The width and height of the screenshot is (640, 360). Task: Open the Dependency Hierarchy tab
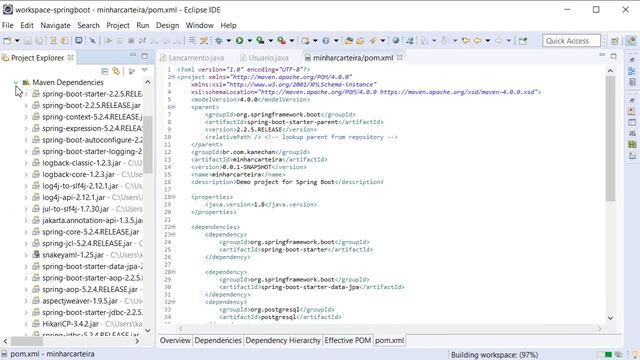pos(283,340)
